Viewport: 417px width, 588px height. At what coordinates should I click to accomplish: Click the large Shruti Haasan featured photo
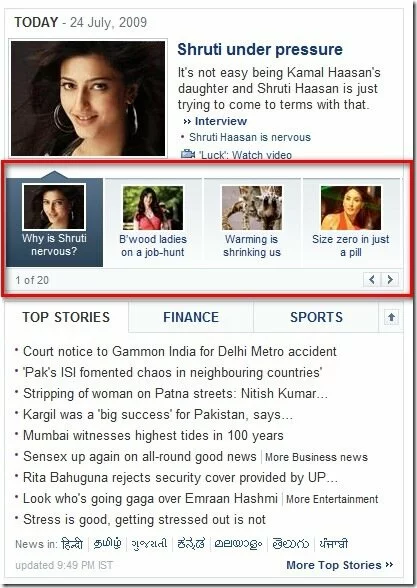(x=88, y=98)
